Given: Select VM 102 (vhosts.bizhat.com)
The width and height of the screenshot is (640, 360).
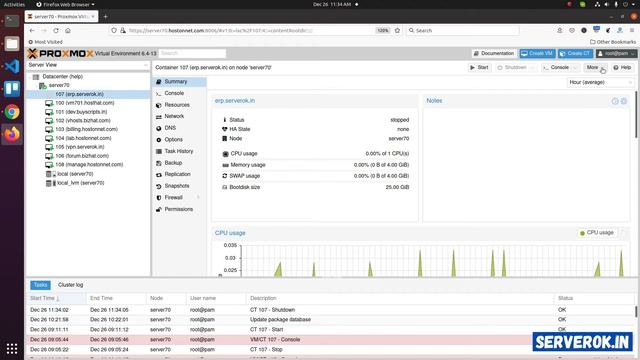Looking at the screenshot, I should (x=88, y=120).
